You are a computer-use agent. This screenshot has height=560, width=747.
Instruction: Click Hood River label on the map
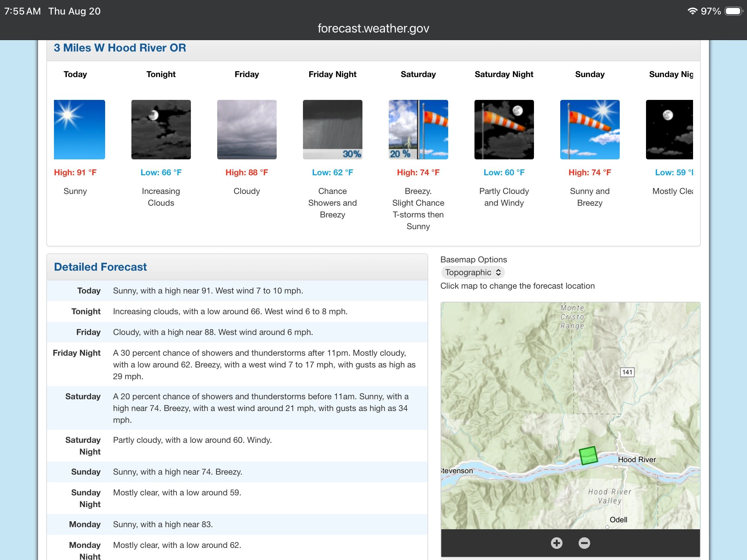click(637, 459)
